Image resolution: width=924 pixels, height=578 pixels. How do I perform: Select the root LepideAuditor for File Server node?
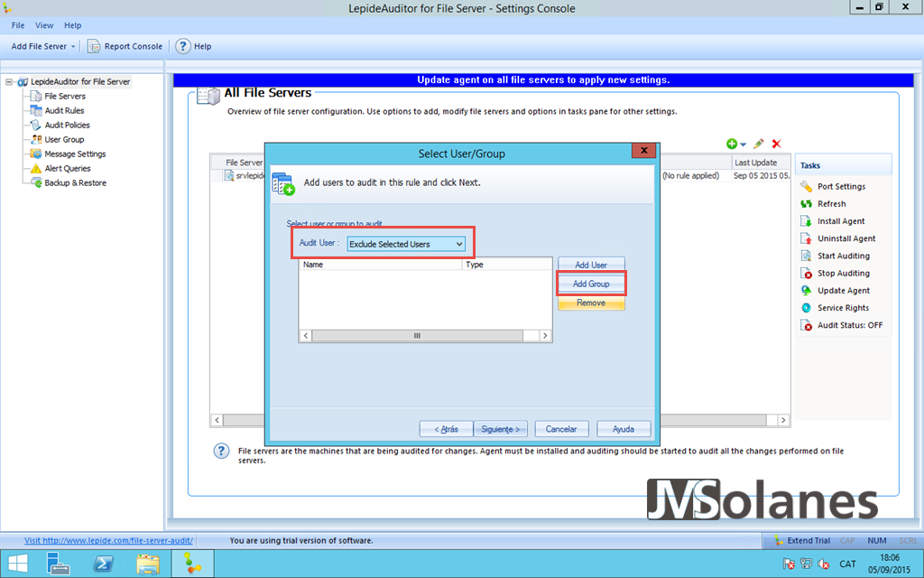pos(80,82)
